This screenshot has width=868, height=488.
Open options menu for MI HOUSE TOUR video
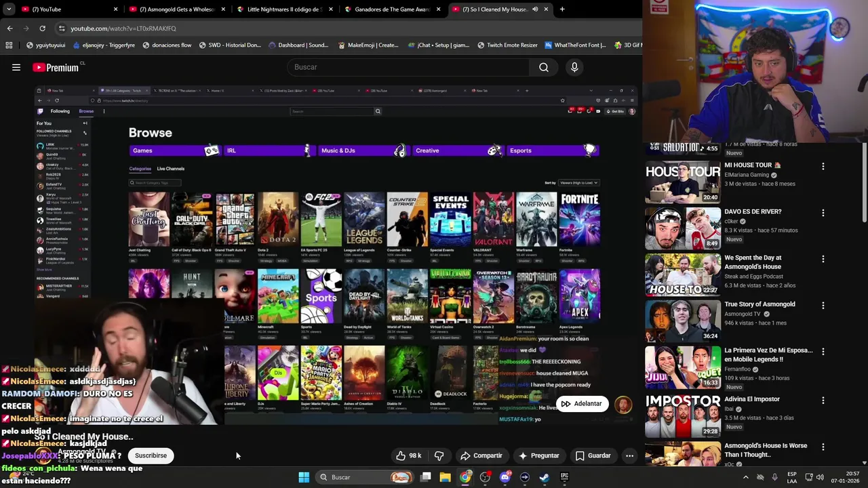tap(823, 166)
